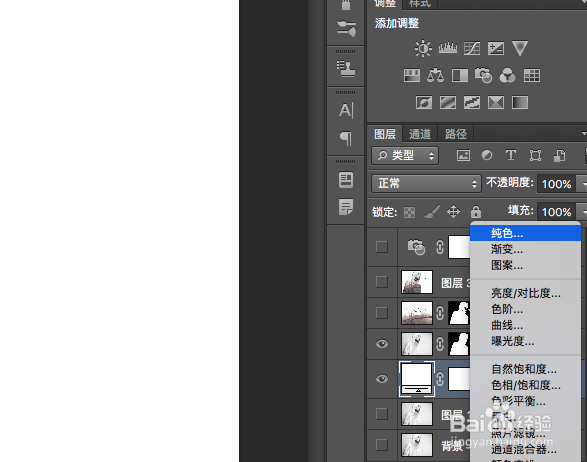Viewport: 587px width, 462px height.
Task: Open the 类型 layer filter dropdown
Action: pos(405,155)
